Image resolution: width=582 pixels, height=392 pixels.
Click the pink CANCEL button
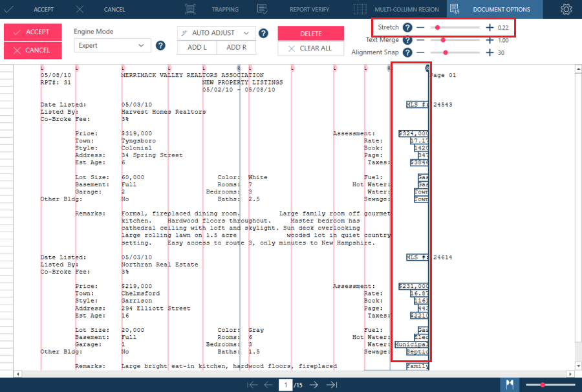point(33,50)
